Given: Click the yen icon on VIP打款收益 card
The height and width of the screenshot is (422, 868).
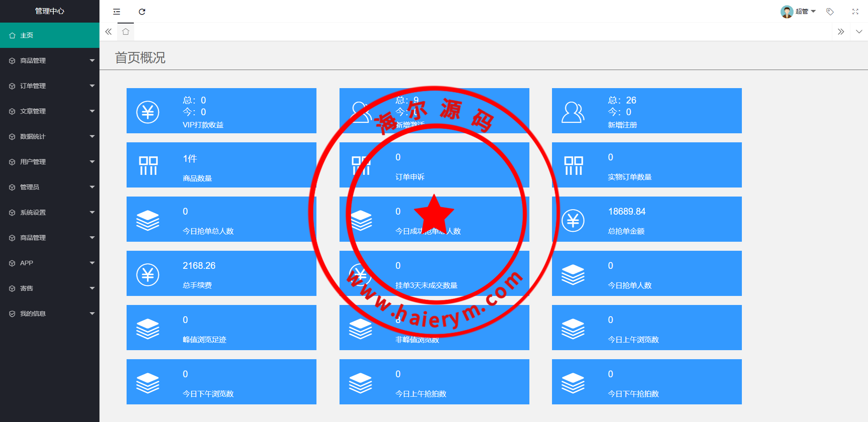Looking at the screenshot, I should click(148, 112).
